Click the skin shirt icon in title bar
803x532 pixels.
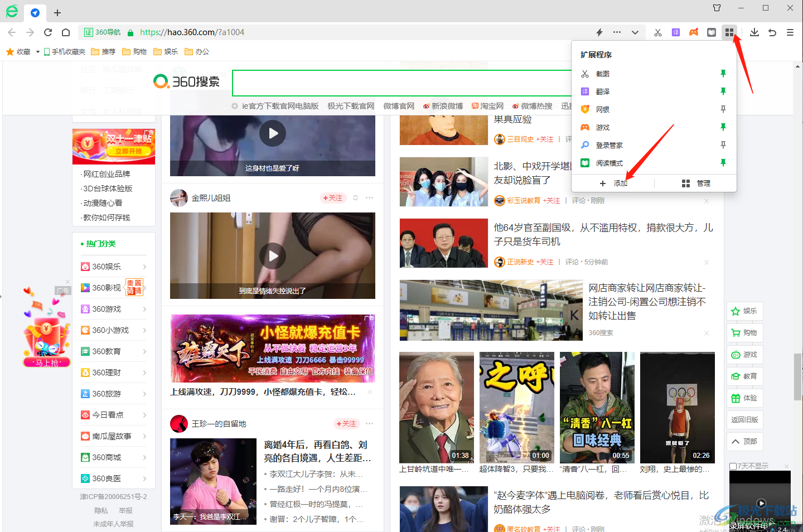[x=717, y=8]
